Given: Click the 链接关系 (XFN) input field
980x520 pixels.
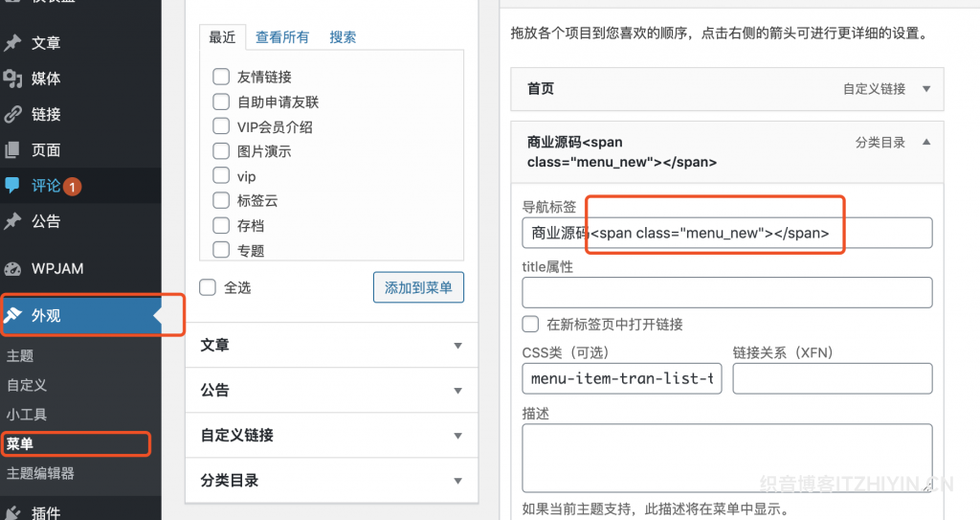Looking at the screenshot, I should point(833,378).
